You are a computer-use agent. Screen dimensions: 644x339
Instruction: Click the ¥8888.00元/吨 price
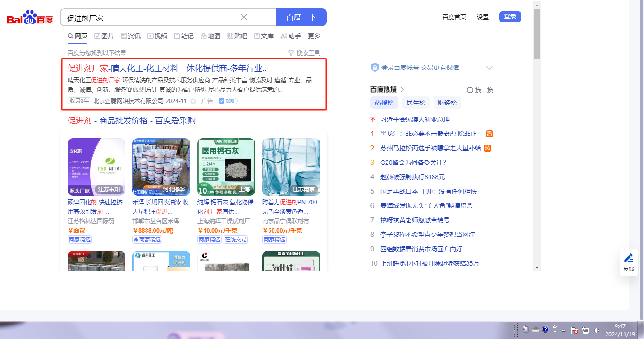[x=153, y=231]
